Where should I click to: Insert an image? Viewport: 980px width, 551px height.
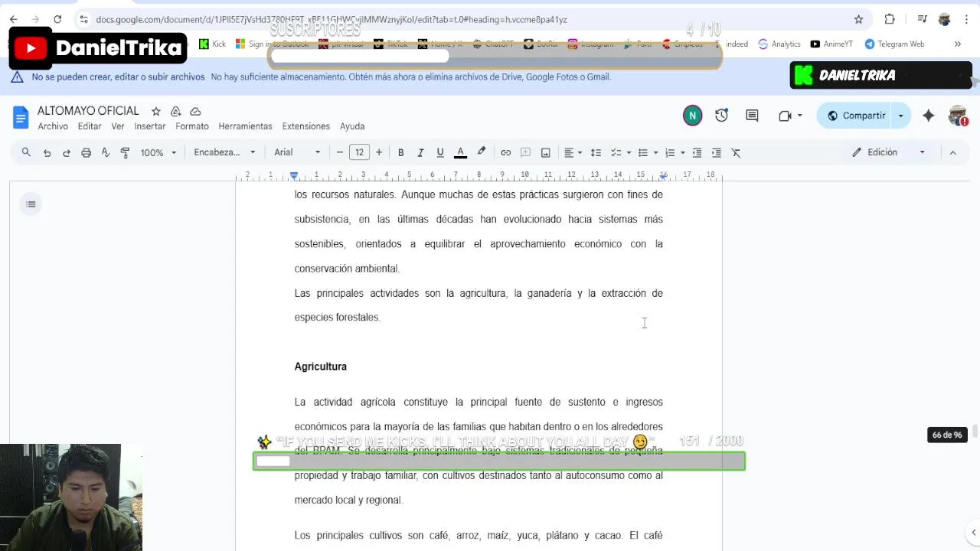pos(546,152)
